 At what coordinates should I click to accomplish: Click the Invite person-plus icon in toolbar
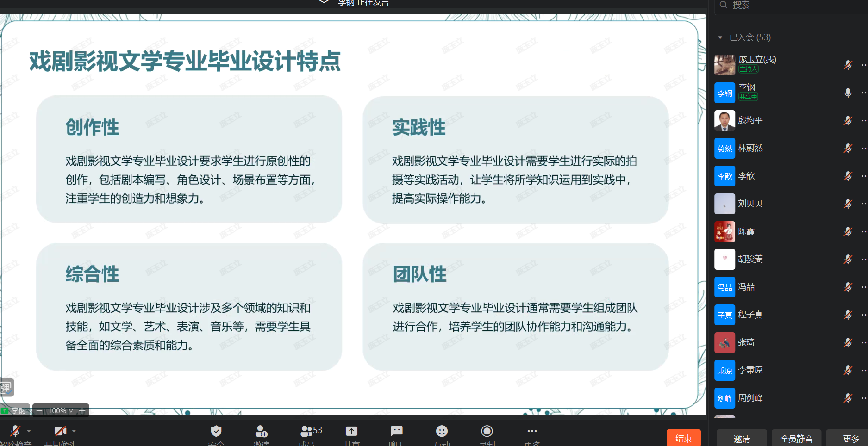click(261, 431)
